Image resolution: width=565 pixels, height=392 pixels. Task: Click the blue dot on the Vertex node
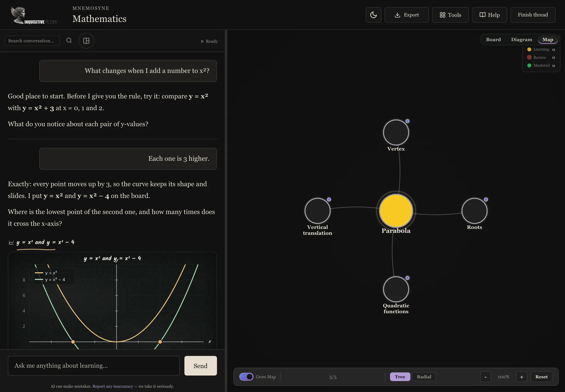click(x=407, y=121)
